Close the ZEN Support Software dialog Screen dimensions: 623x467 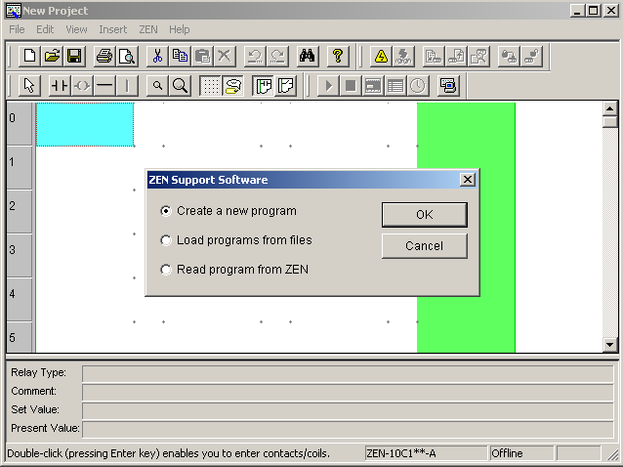click(468, 180)
